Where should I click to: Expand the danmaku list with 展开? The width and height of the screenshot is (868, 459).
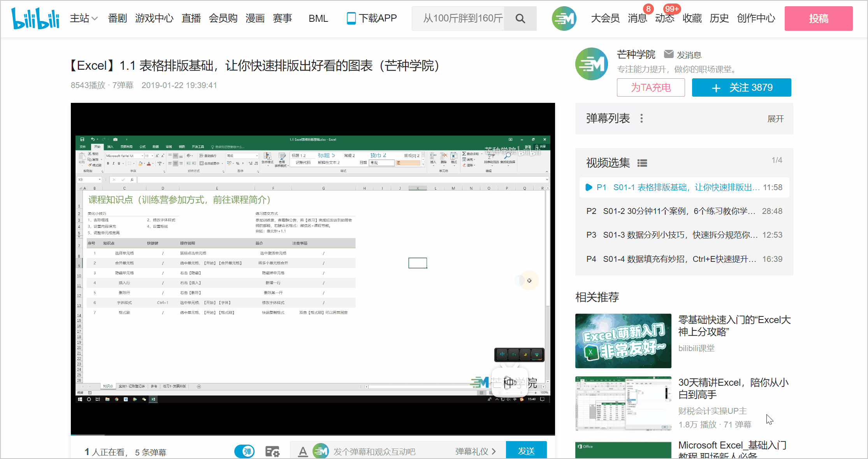pyautogui.click(x=775, y=119)
